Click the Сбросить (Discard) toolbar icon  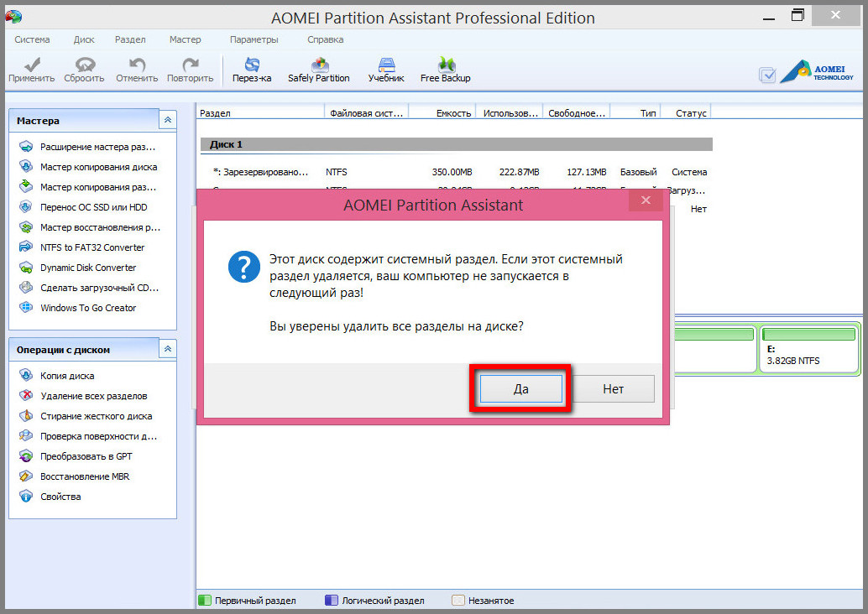85,65
